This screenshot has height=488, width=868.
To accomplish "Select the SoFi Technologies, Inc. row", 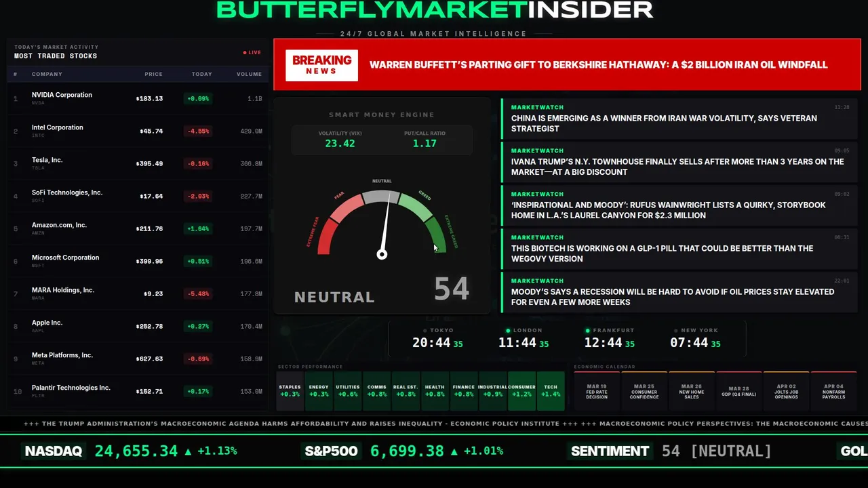I will click(x=138, y=196).
